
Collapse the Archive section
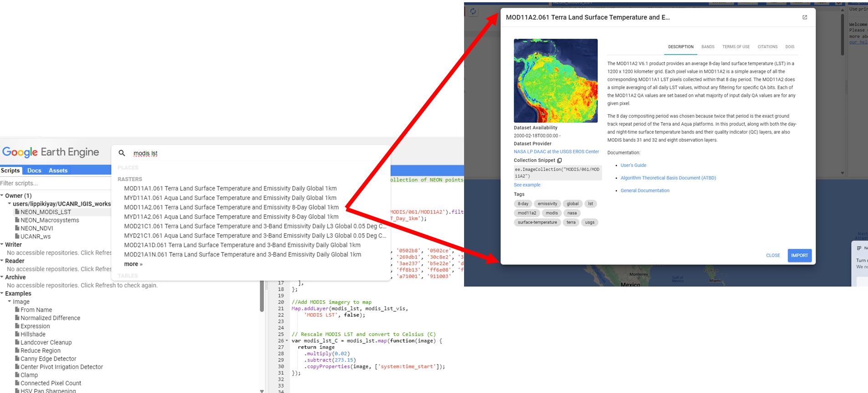click(x=2, y=277)
